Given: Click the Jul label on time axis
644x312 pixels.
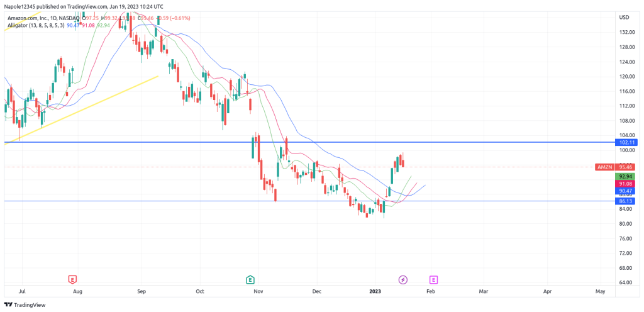Looking at the screenshot, I should [x=23, y=291].
